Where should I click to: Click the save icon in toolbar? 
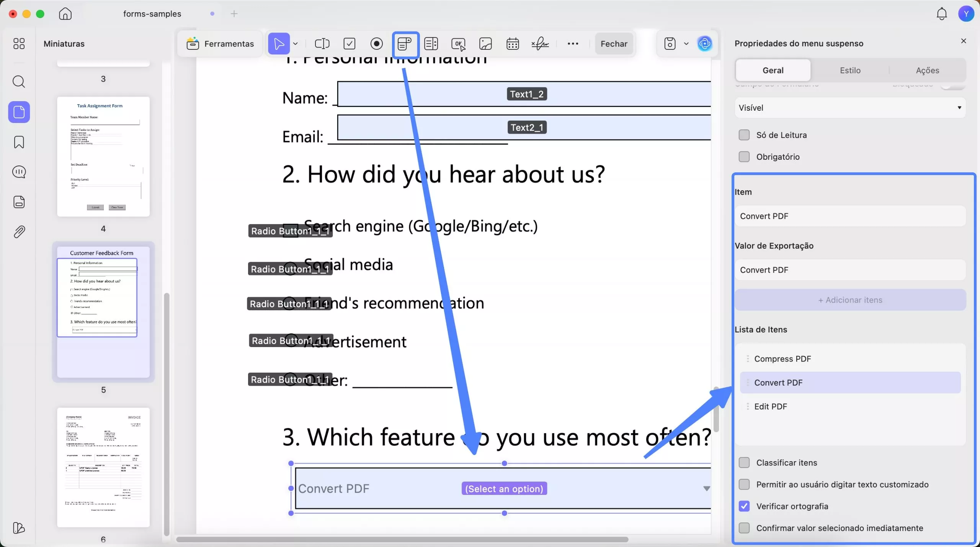[x=670, y=44]
